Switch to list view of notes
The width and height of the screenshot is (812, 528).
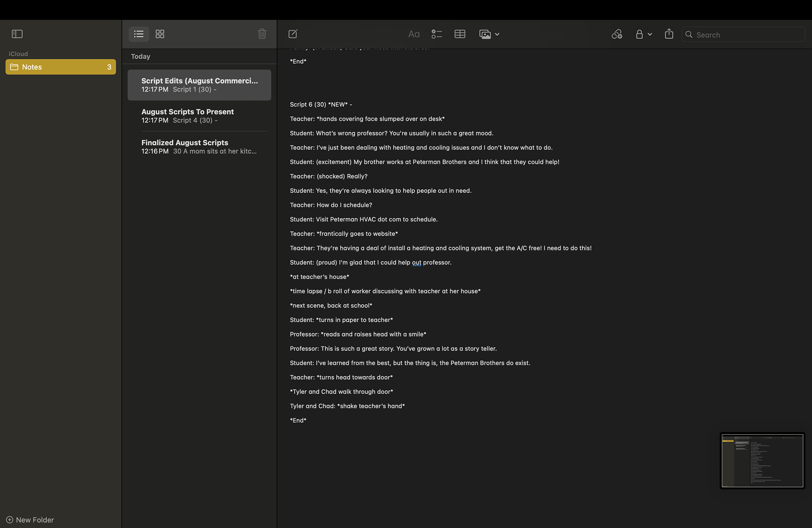tap(139, 34)
